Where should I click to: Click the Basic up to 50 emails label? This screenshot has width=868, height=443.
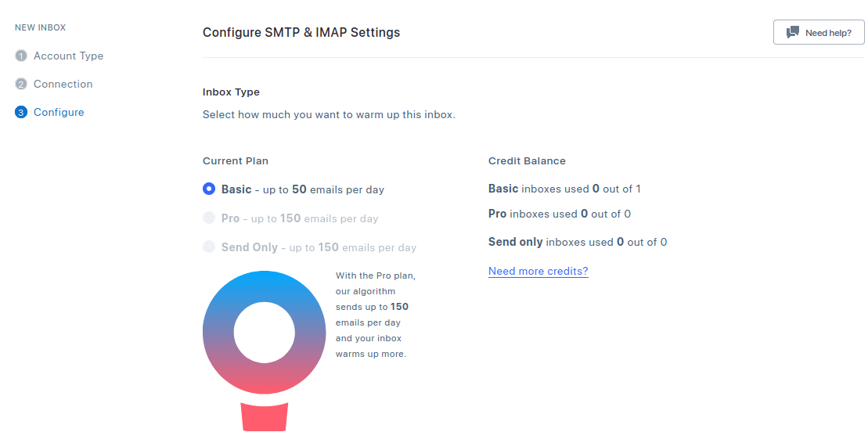[x=303, y=189]
